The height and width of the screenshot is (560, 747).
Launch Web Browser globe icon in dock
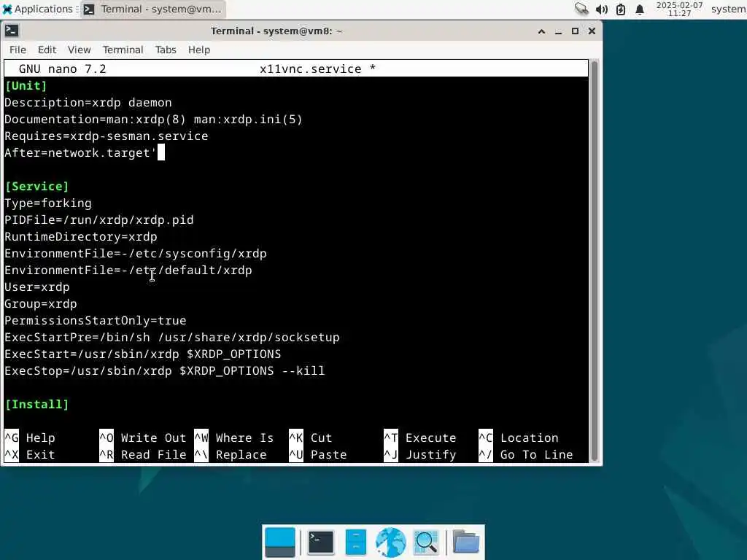click(391, 542)
